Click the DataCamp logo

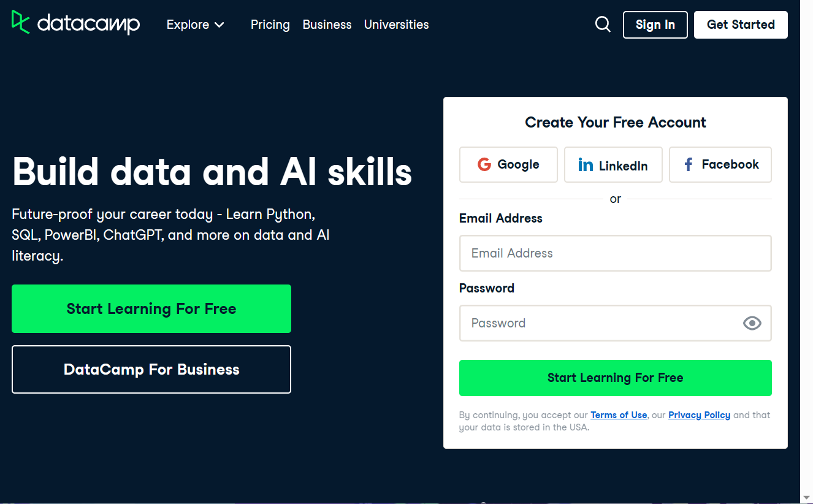tap(76, 23)
